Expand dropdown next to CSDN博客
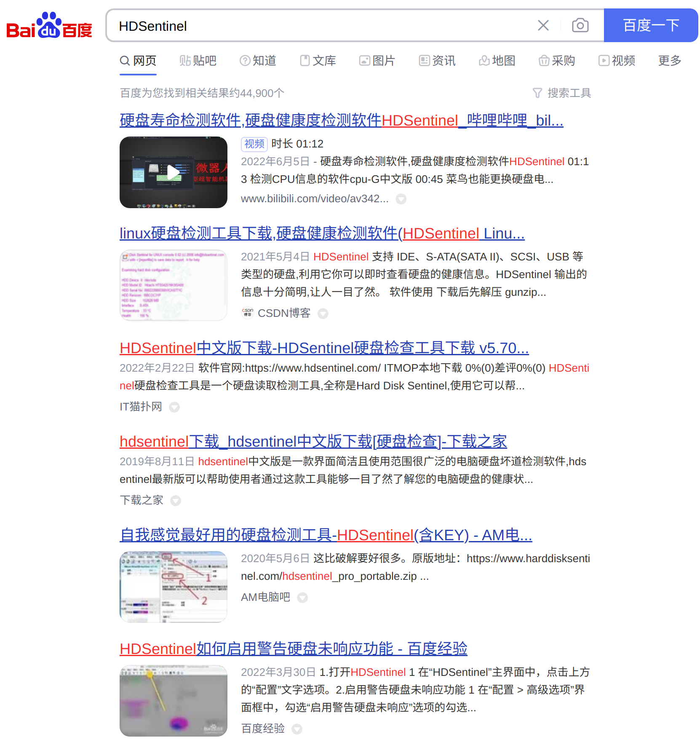The height and width of the screenshot is (745, 700). pyautogui.click(x=323, y=314)
